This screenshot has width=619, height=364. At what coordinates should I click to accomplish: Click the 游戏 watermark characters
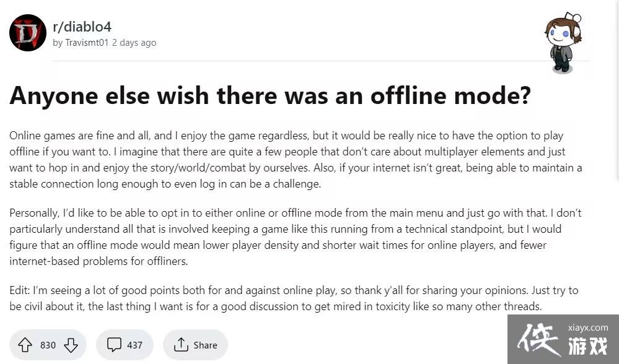(x=587, y=347)
